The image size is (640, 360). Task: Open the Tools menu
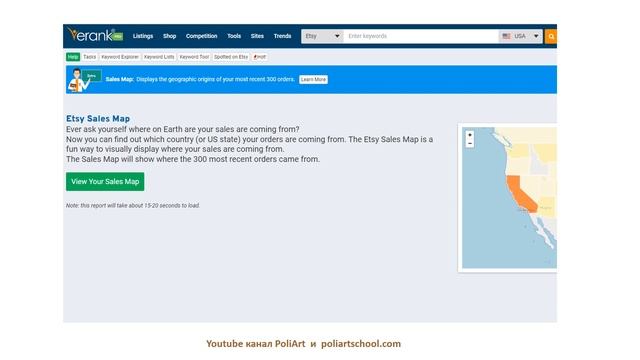[x=234, y=36]
